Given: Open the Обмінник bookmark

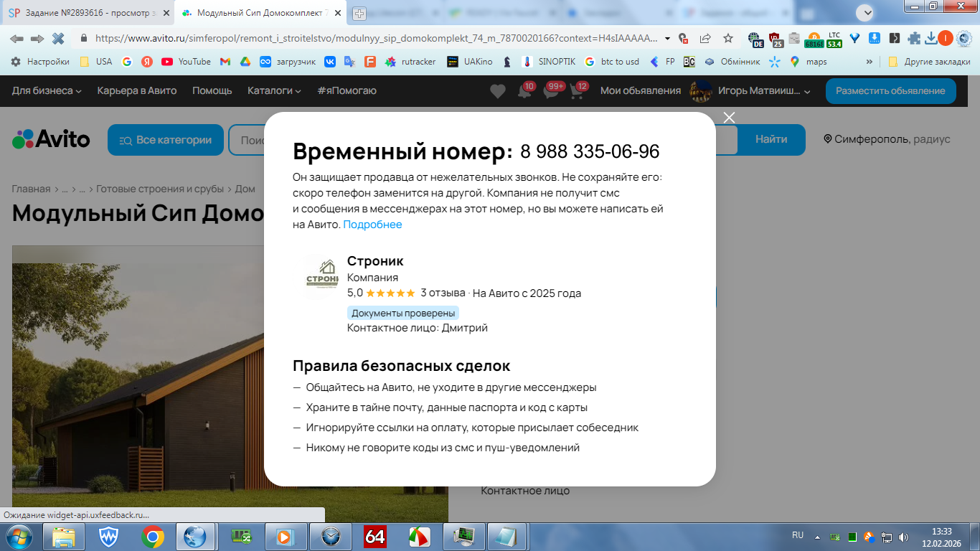Looking at the screenshot, I should click(x=732, y=62).
